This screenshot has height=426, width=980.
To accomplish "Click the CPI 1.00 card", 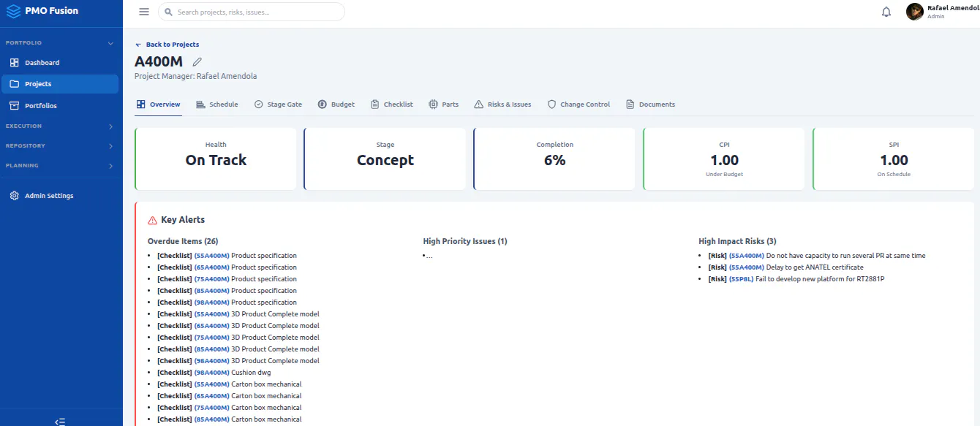I will pyautogui.click(x=724, y=159).
